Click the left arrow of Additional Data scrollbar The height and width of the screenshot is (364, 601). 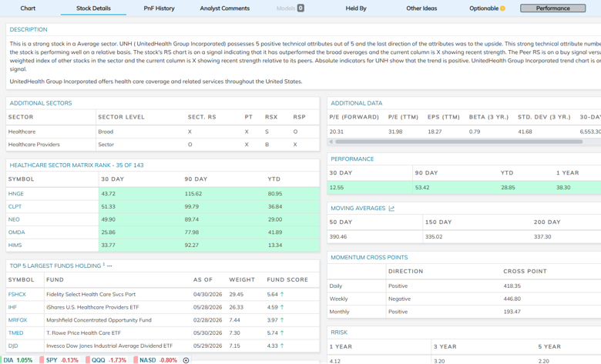click(331, 142)
